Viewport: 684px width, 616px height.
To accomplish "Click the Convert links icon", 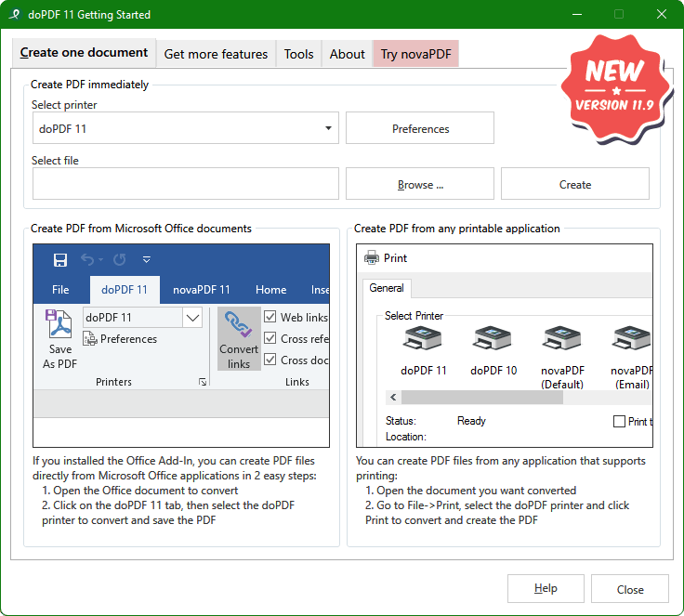I will pos(239,326).
